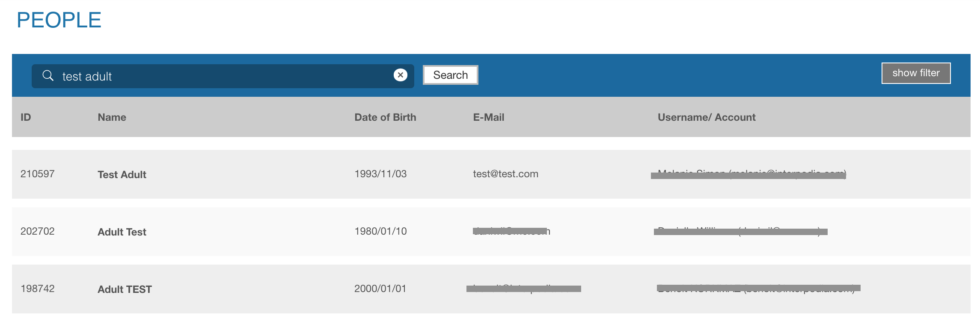The height and width of the screenshot is (316, 980).
Task: Click the Search button
Action: click(450, 75)
